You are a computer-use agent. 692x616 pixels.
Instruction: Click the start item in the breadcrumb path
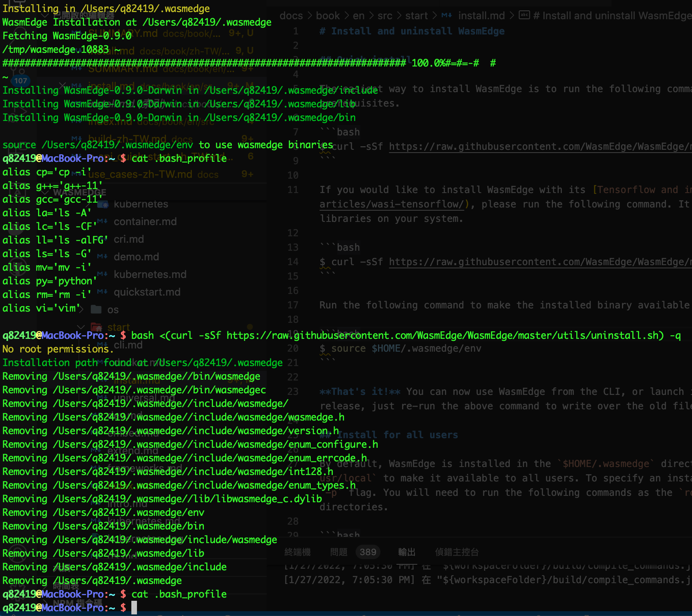[x=416, y=16]
